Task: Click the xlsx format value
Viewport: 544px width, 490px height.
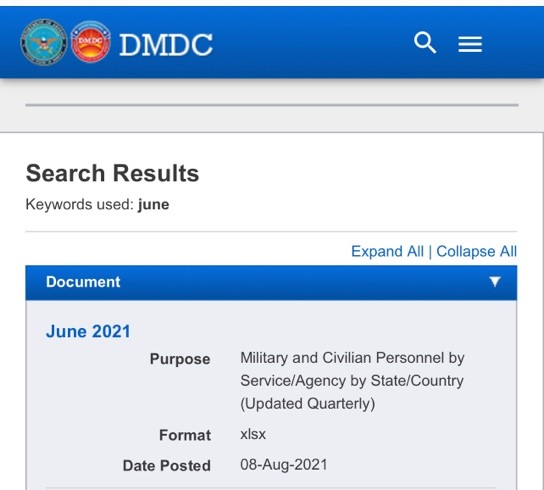Action: click(x=253, y=434)
